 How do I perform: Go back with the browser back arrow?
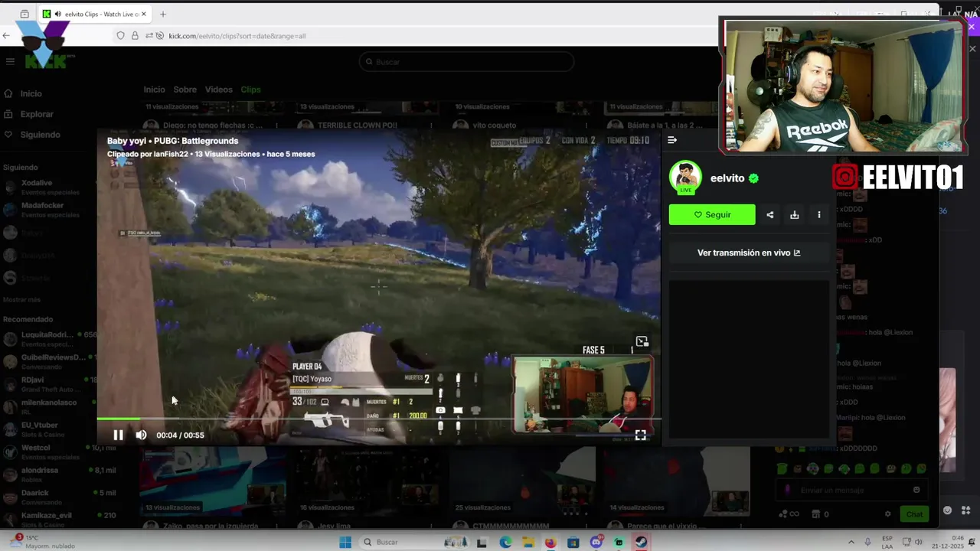(x=6, y=35)
